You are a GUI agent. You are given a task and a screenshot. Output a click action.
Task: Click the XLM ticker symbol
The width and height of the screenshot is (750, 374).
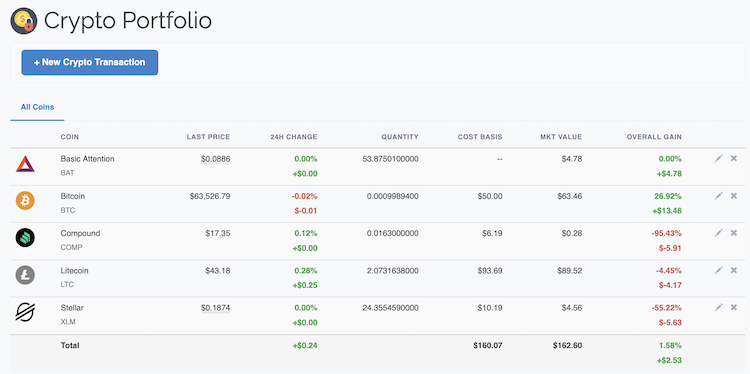(68, 322)
